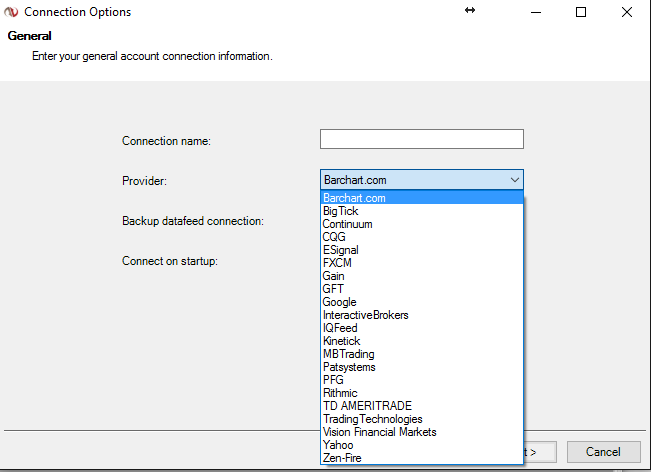Image resolution: width=651 pixels, height=472 pixels.
Task: Choose Google as the provider
Action: (422, 302)
